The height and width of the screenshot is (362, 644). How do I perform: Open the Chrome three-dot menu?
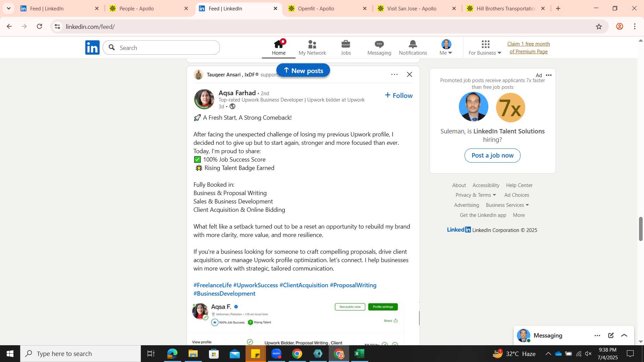pyautogui.click(x=635, y=26)
